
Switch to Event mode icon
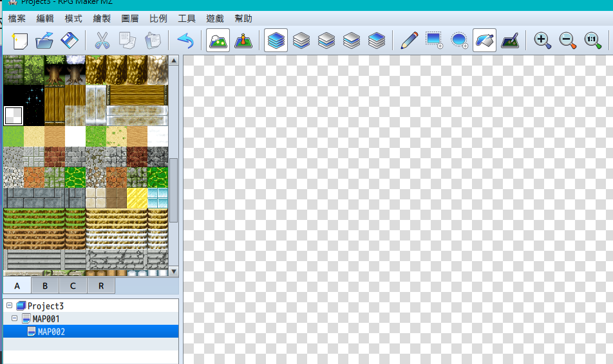[243, 41]
